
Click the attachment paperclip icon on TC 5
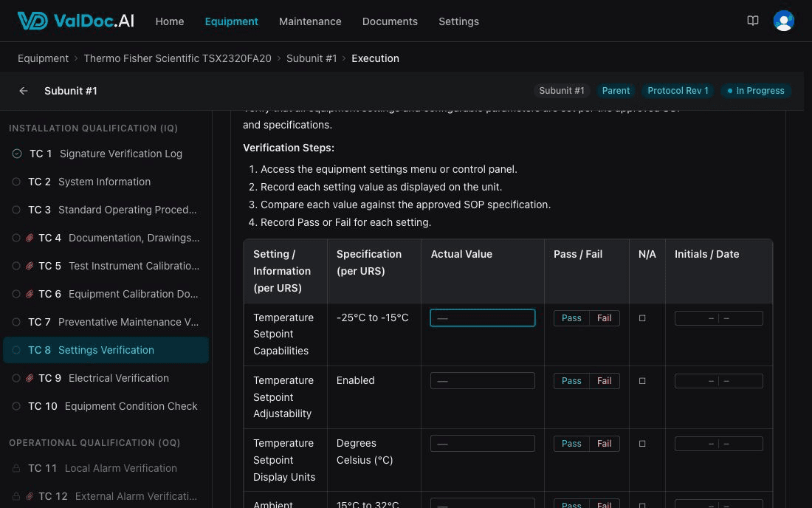tap(30, 266)
